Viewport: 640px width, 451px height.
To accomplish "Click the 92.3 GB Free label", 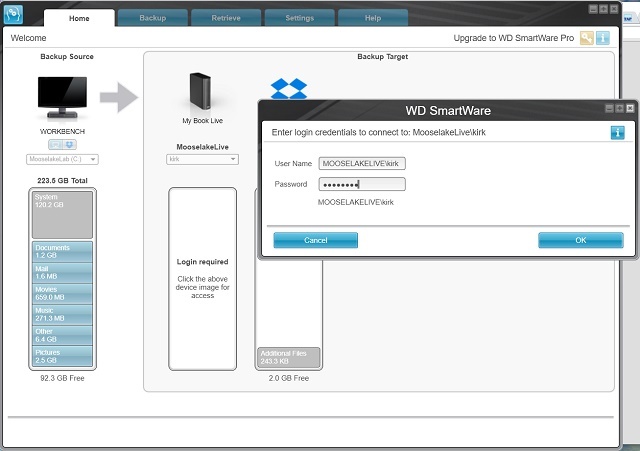I will point(62,378).
